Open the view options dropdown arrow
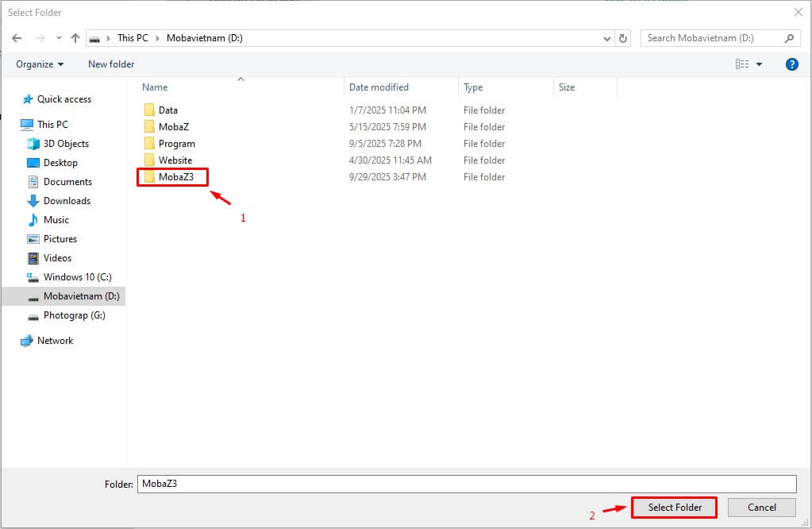Image resolution: width=812 pixels, height=529 pixels. 759,64
